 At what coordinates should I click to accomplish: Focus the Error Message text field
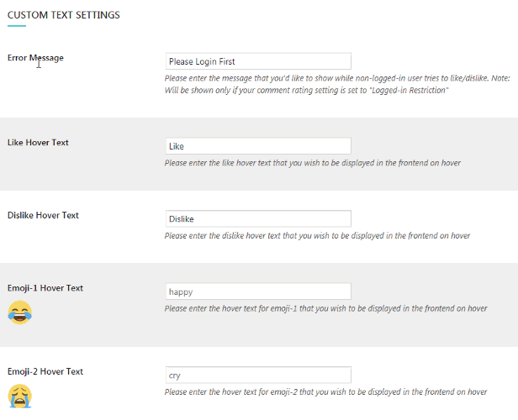tap(258, 61)
